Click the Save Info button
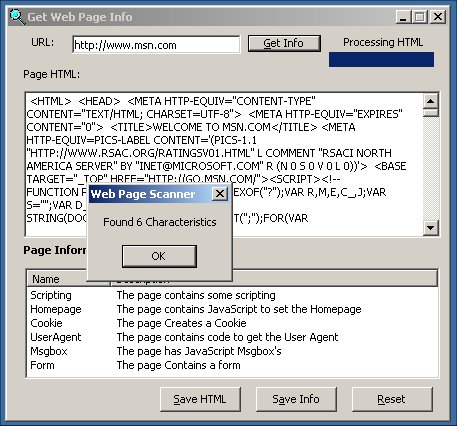457x426 pixels. click(x=296, y=399)
